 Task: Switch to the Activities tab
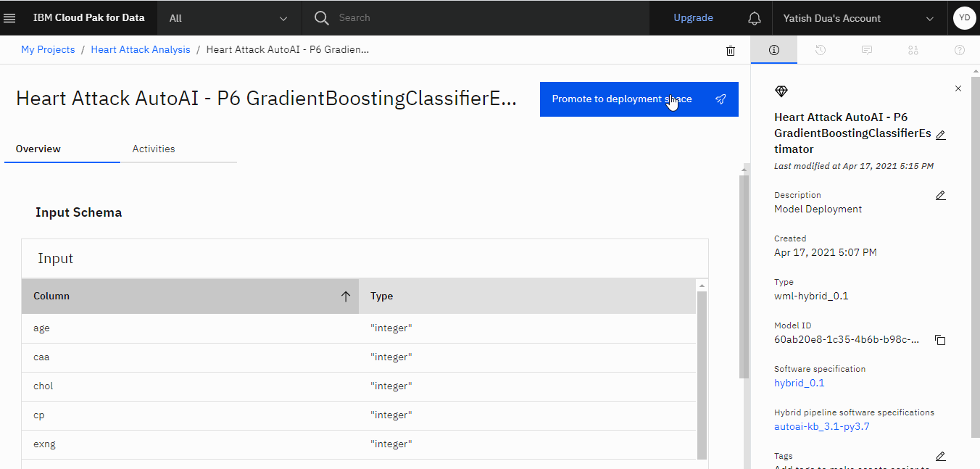[x=178, y=149]
